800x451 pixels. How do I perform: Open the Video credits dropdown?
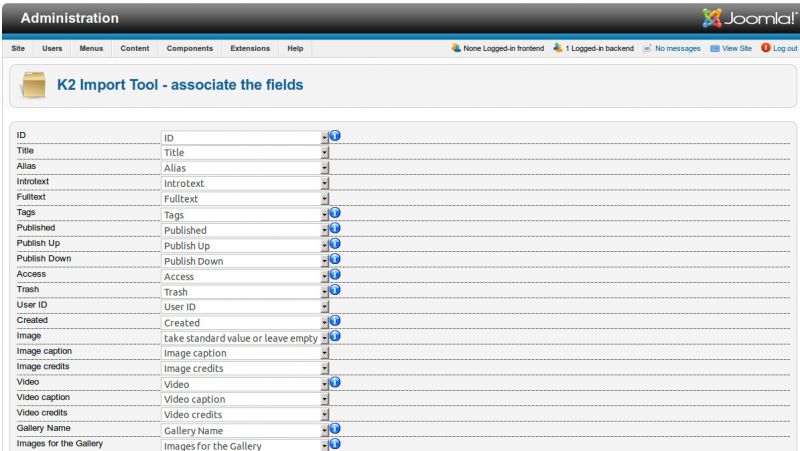(x=245, y=415)
